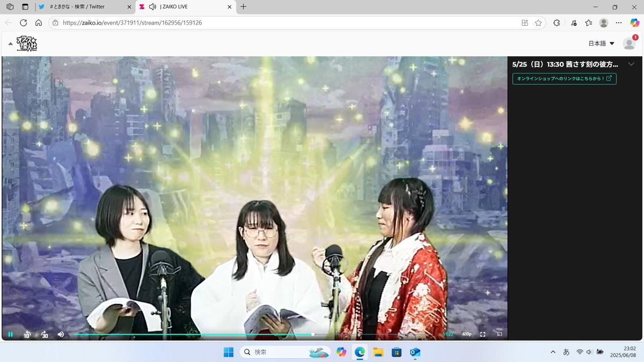Go to browser home page
The height and width of the screenshot is (362, 644).
click(x=38, y=23)
